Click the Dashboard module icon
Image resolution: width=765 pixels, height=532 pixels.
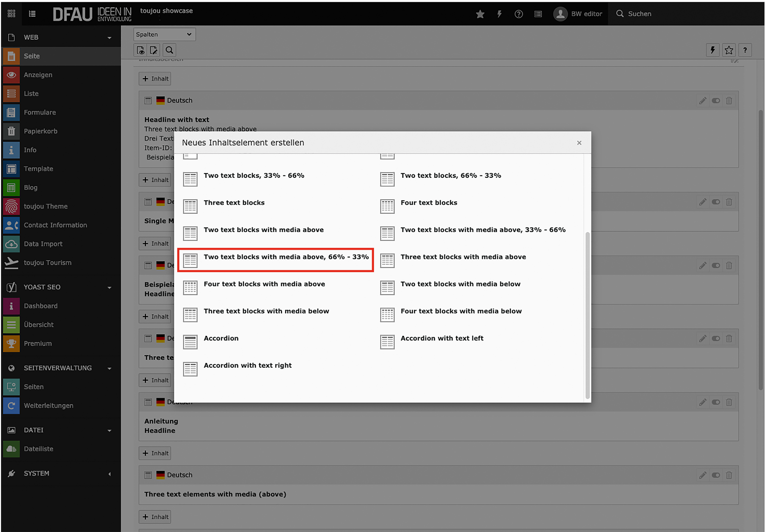click(11, 306)
